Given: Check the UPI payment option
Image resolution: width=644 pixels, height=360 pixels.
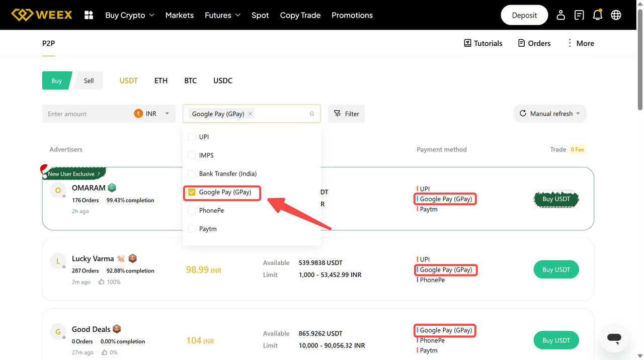Looking at the screenshot, I should pyautogui.click(x=192, y=137).
